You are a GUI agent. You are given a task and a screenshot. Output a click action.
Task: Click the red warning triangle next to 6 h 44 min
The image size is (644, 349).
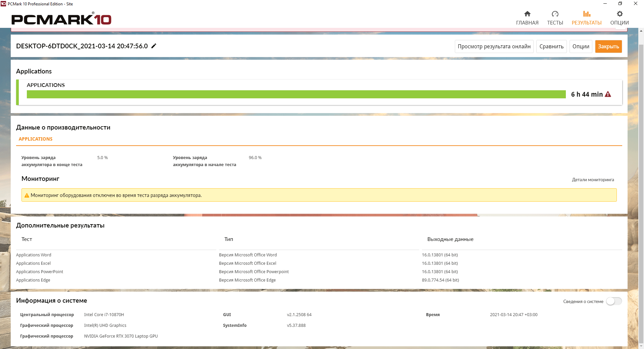(608, 94)
